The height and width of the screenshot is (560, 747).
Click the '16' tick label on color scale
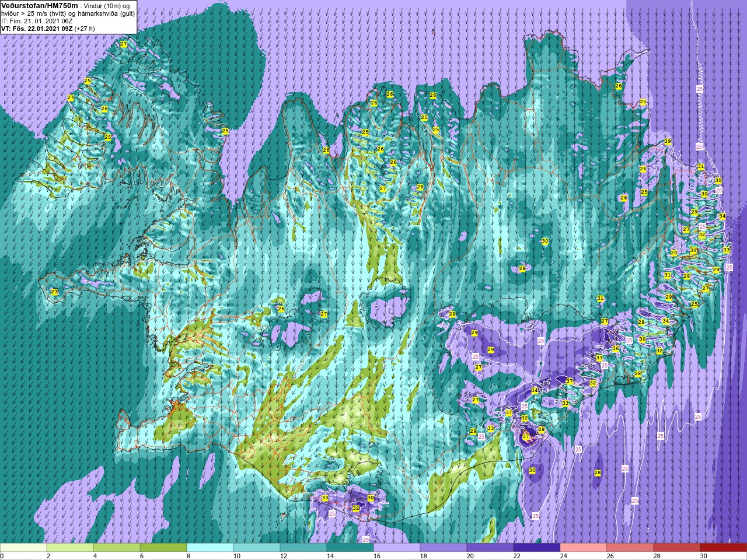click(x=377, y=556)
